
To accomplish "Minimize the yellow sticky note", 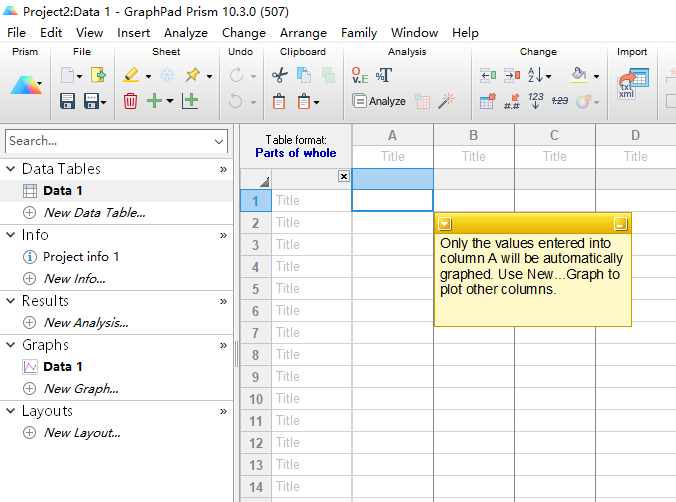I will coord(620,224).
